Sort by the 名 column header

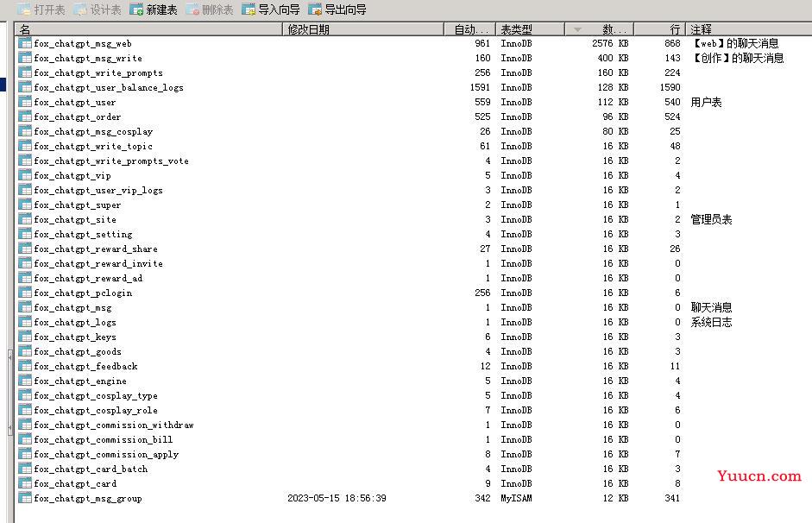(x=148, y=29)
